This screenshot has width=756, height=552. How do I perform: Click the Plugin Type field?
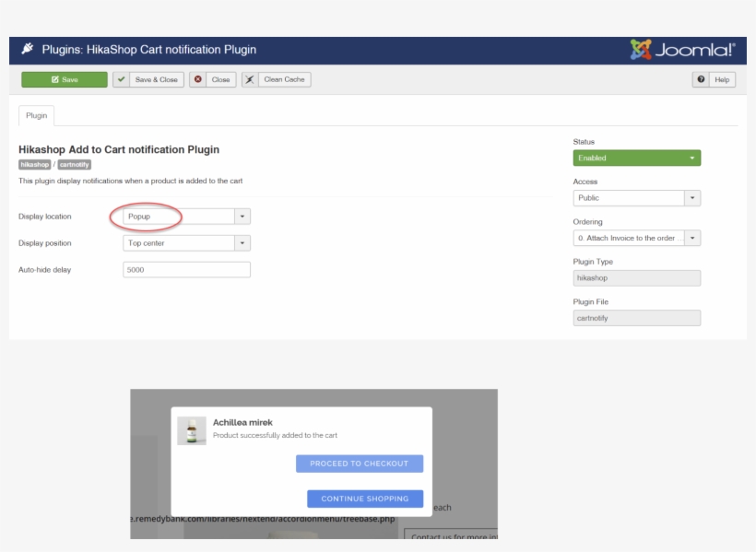(636, 277)
